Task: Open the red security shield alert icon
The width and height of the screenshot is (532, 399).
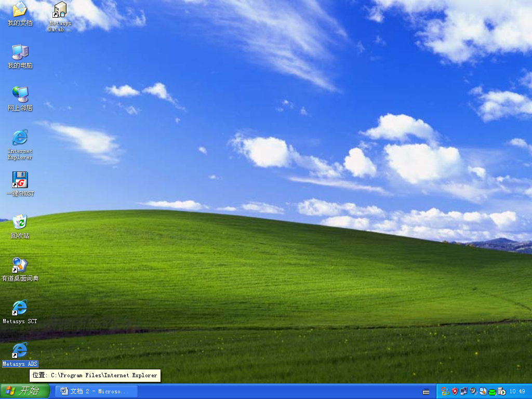Action: [455, 391]
